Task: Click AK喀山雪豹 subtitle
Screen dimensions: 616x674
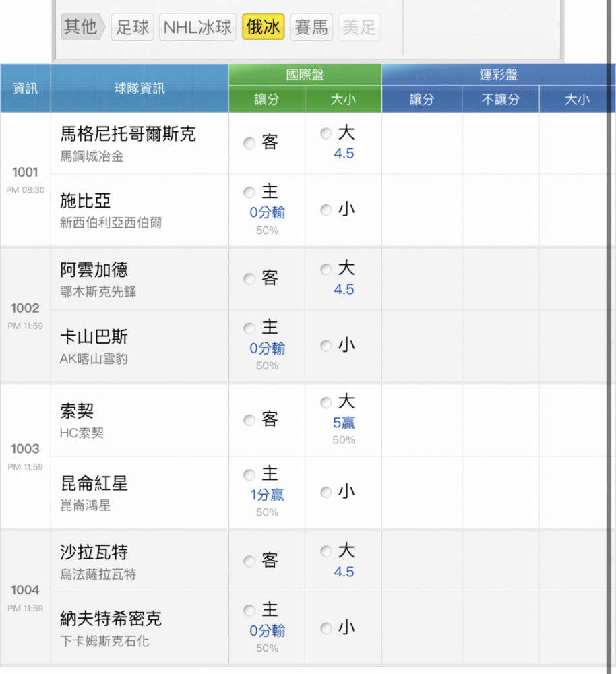Action: coord(94,359)
